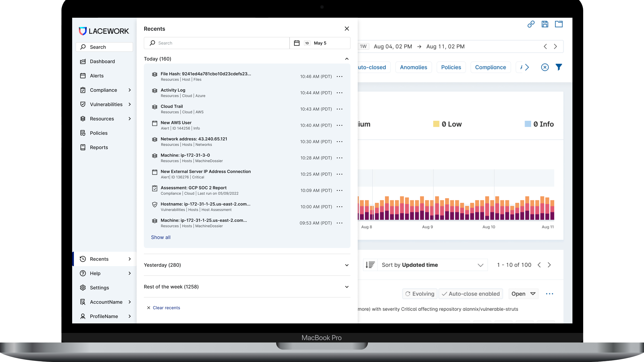Image resolution: width=644 pixels, height=362 pixels.
Task: Expand the AccountName submenu
Action: pyautogui.click(x=130, y=302)
